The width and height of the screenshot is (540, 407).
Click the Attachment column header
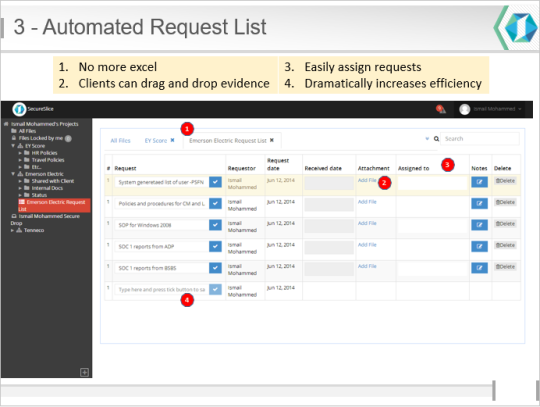tap(374, 168)
